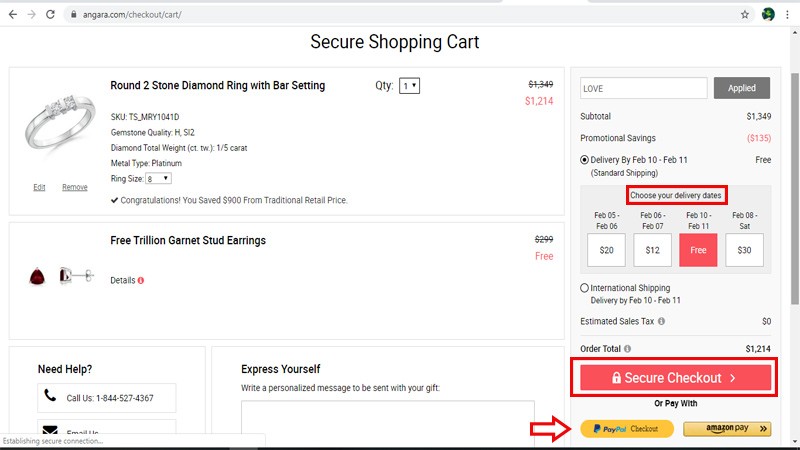Click the Order Total info icon
This screenshot has width=800, height=450.
627,348
